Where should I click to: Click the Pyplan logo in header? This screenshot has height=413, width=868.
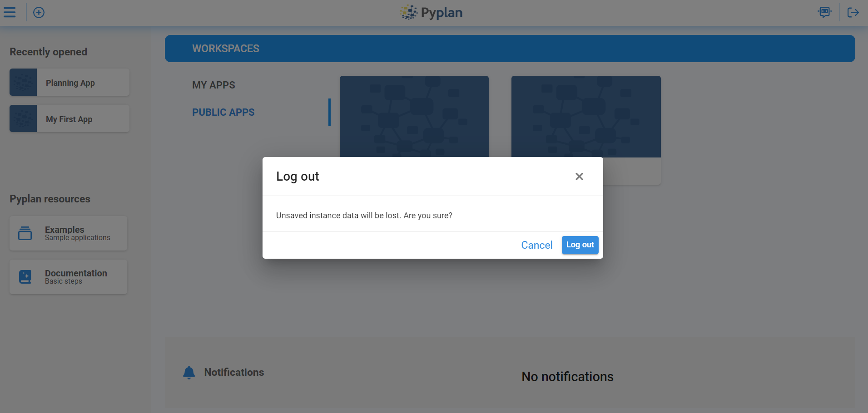coord(431,13)
